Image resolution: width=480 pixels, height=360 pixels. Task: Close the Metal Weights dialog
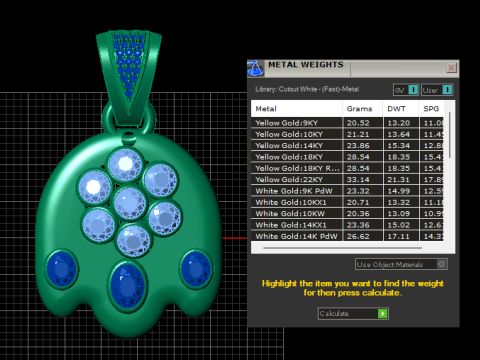pos(451,68)
